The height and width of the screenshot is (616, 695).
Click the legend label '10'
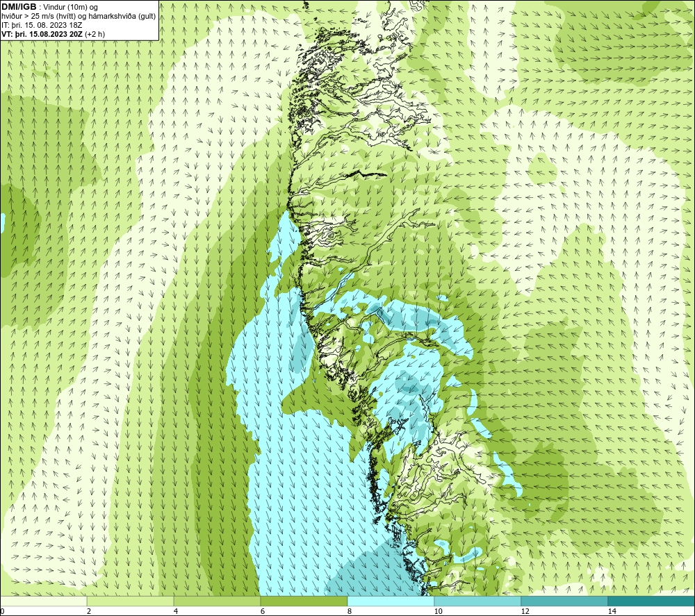click(x=438, y=611)
